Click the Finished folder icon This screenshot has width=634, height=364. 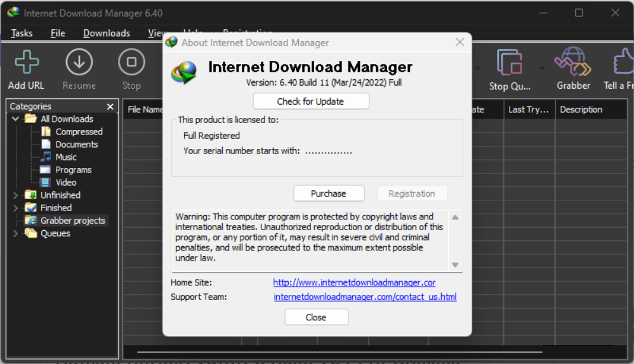click(x=30, y=207)
